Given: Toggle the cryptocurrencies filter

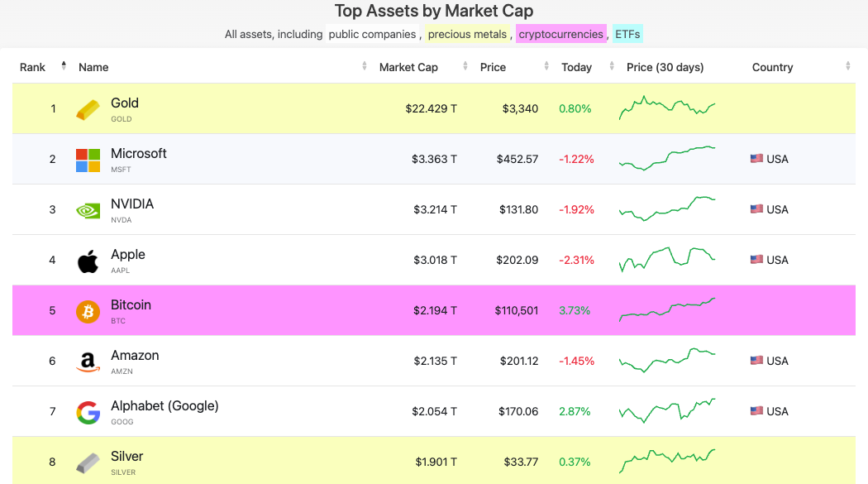Looking at the screenshot, I should pyautogui.click(x=560, y=34).
